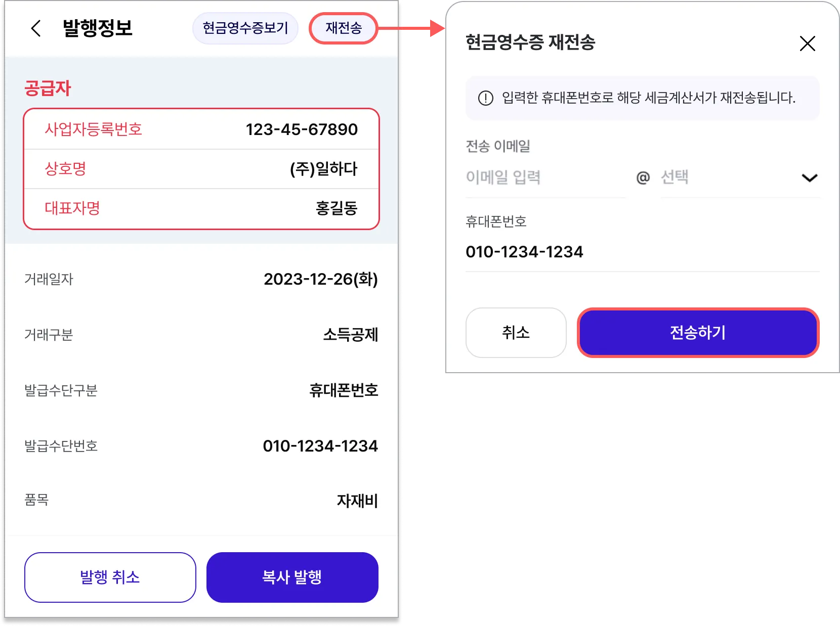Click the 거래일자 value 2023-12-26(화)
Viewport: 840px width, 626px height.
point(320,279)
